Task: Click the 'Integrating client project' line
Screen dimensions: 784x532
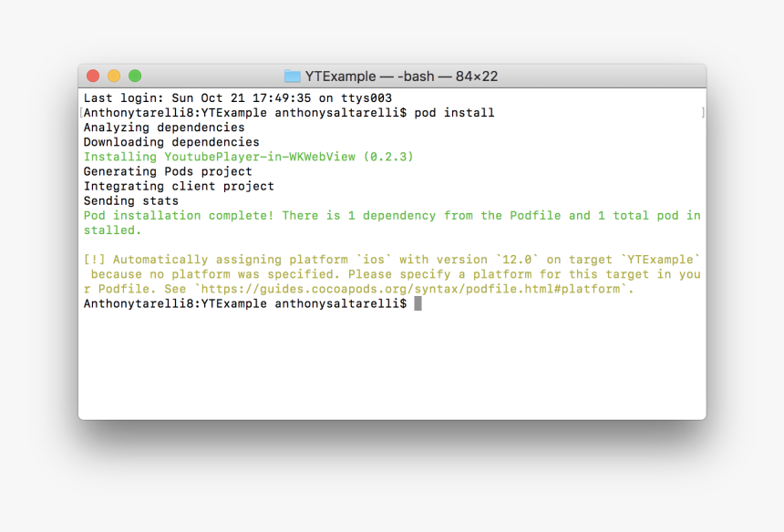Action: pos(179,187)
